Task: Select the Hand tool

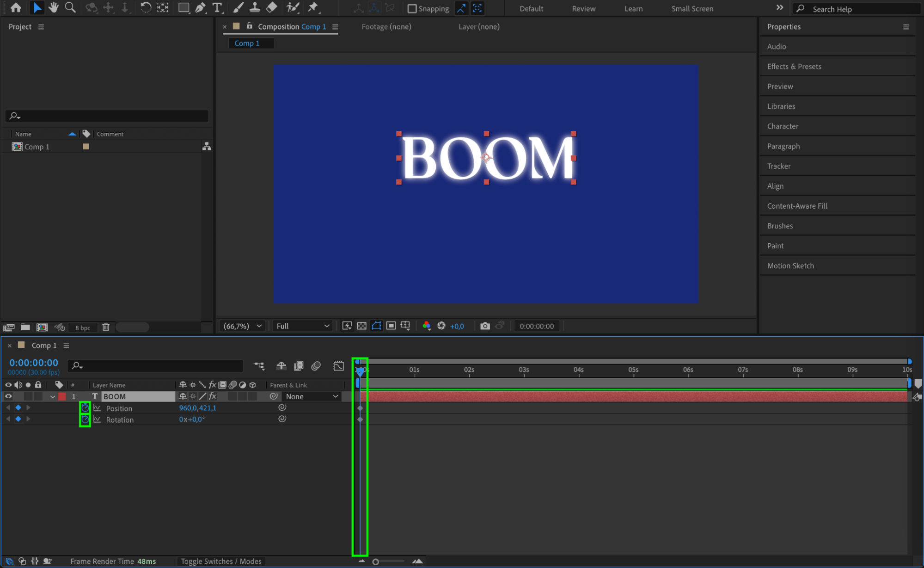Action: [x=54, y=8]
